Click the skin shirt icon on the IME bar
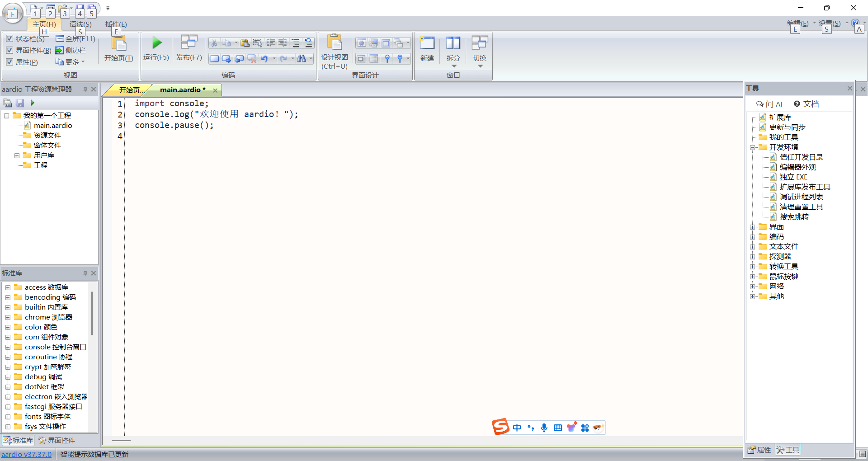 click(571, 427)
